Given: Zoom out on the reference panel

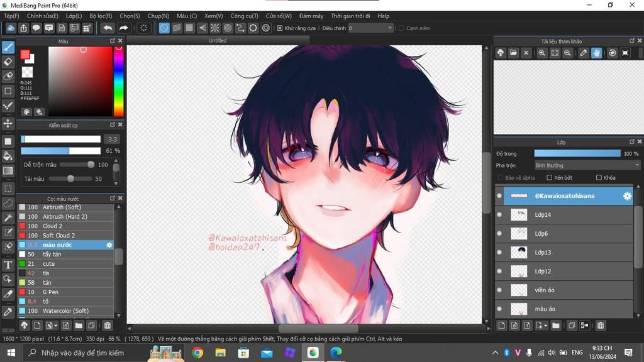Looking at the screenshot, I should coord(567,53).
